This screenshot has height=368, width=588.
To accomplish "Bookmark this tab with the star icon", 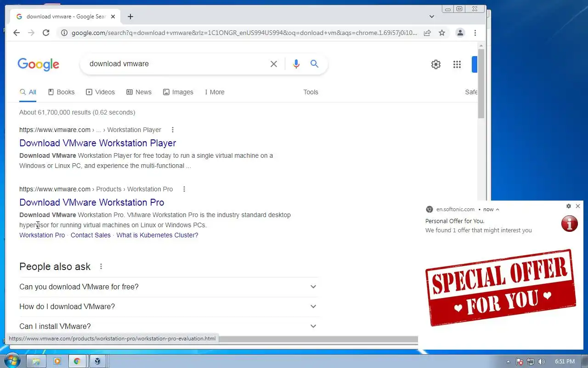I will point(442,33).
